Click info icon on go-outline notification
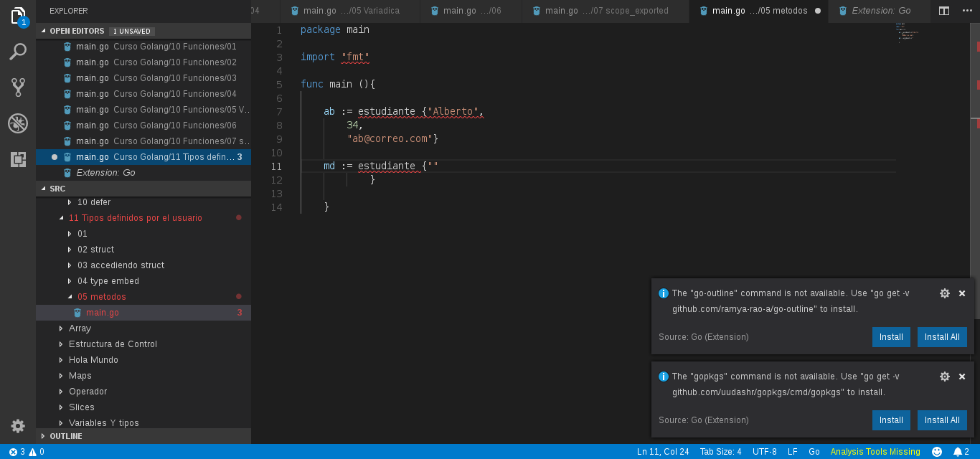The height and width of the screenshot is (459, 980). tap(664, 293)
